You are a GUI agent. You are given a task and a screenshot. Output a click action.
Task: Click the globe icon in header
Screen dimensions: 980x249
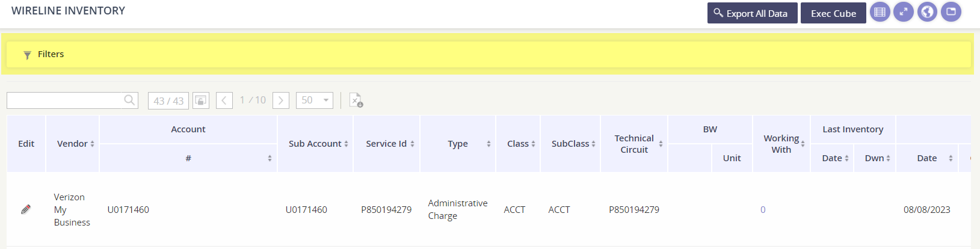click(927, 12)
